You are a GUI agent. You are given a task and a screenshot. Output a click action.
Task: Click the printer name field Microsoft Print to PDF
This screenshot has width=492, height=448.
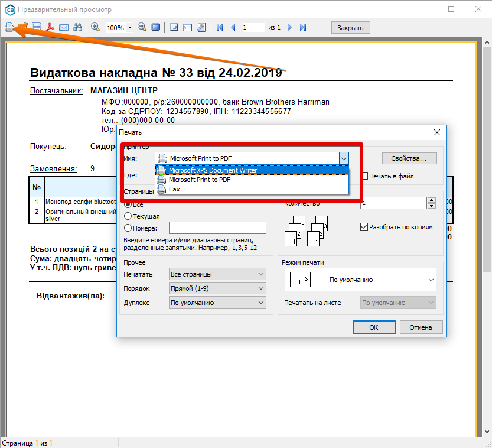tap(247, 158)
